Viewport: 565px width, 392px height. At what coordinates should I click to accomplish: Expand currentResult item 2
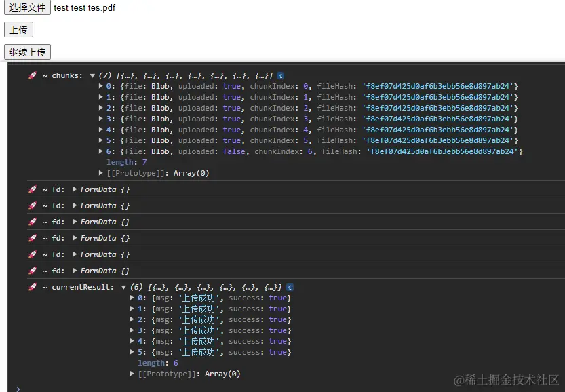coord(132,319)
